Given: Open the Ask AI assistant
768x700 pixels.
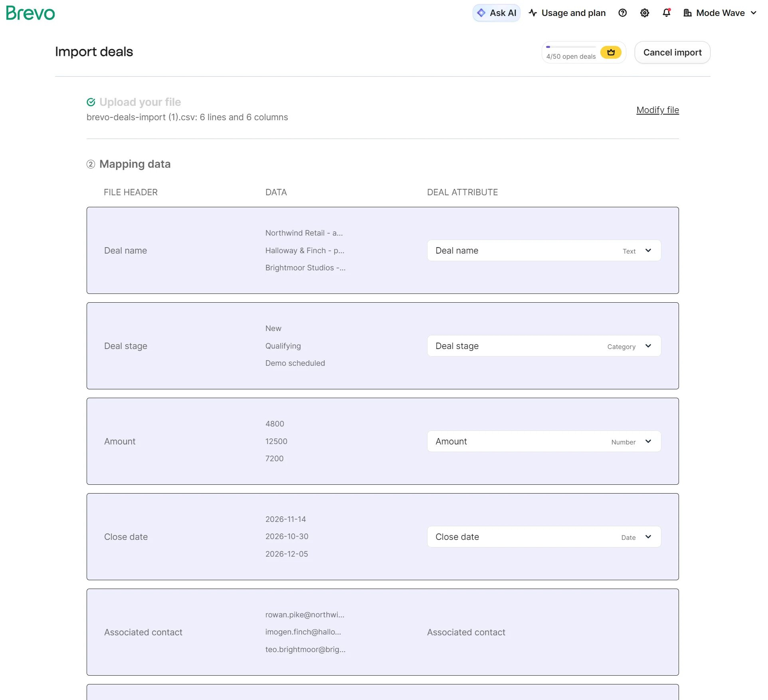Looking at the screenshot, I should 497,13.
